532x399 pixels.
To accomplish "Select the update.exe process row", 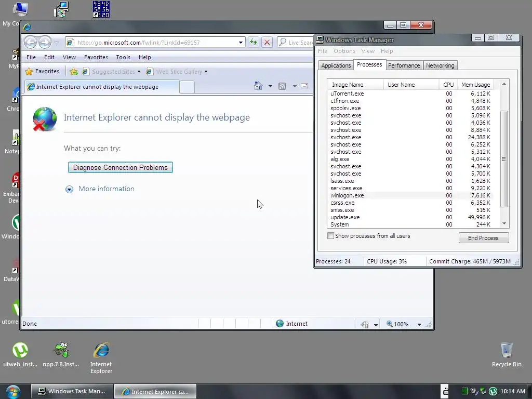I will (410, 217).
